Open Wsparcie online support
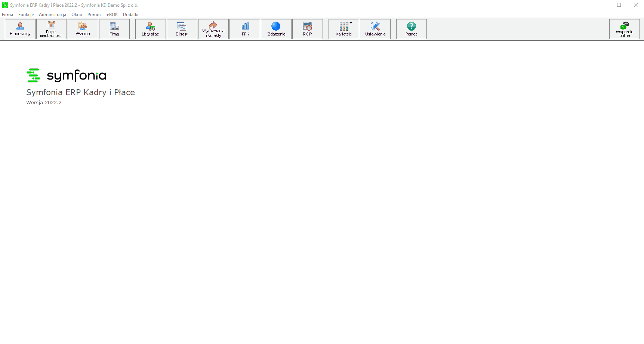The image size is (644, 344). pos(625,29)
